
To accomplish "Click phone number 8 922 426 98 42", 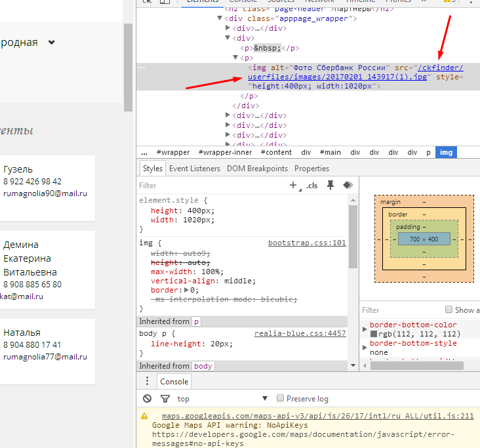I will pos(32,181).
